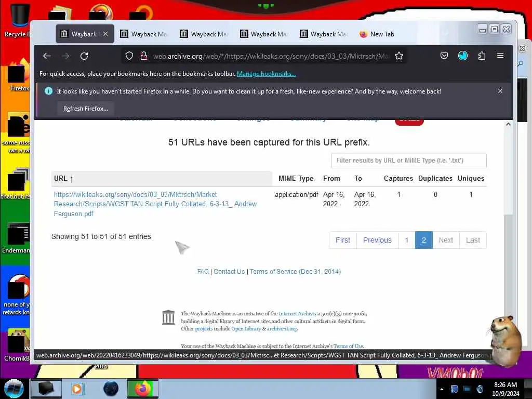This screenshot has width=532, height=399.
Task: Open Pocket save icon in toolbar
Action: 444,56
